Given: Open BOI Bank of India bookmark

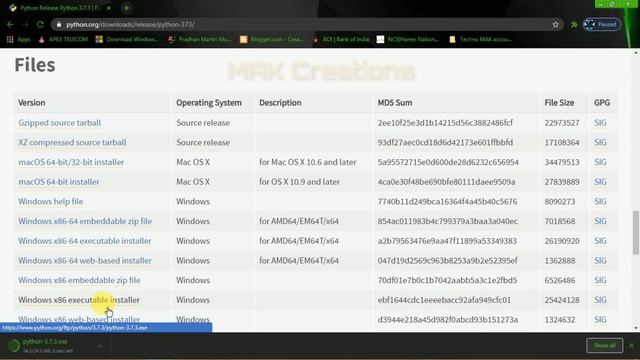Looking at the screenshot, I should 341,39.
